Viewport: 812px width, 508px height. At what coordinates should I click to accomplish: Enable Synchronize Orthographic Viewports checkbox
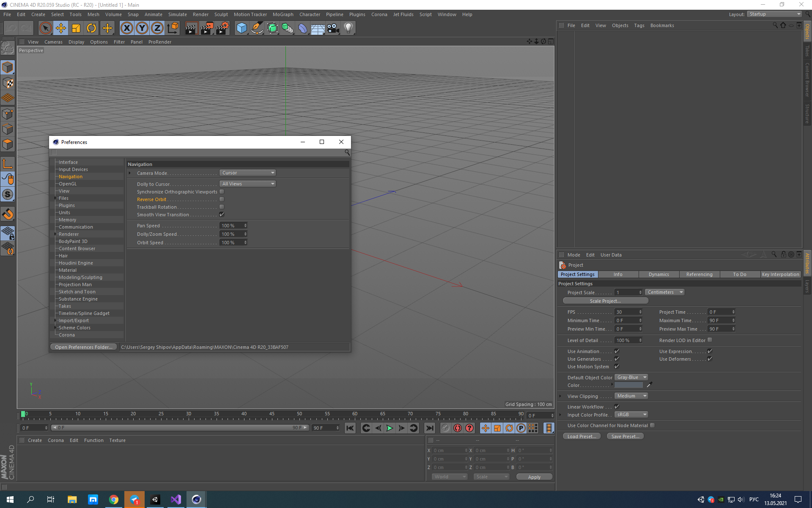(x=222, y=192)
